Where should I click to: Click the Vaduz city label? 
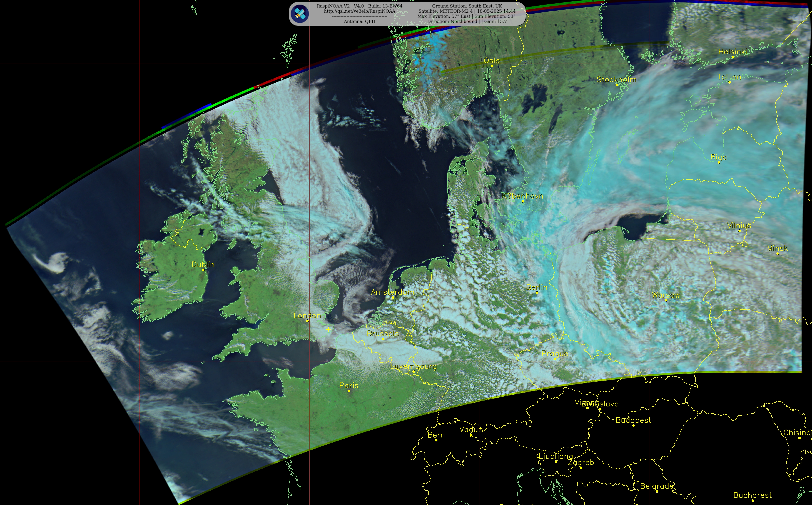pyautogui.click(x=471, y=430)
